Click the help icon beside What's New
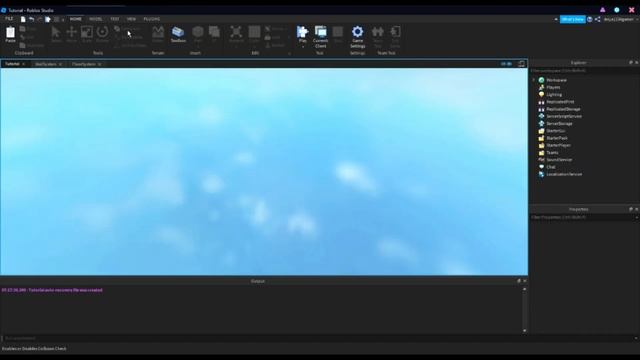Viewport: 640px width, 360px height. tap(589, 19)
